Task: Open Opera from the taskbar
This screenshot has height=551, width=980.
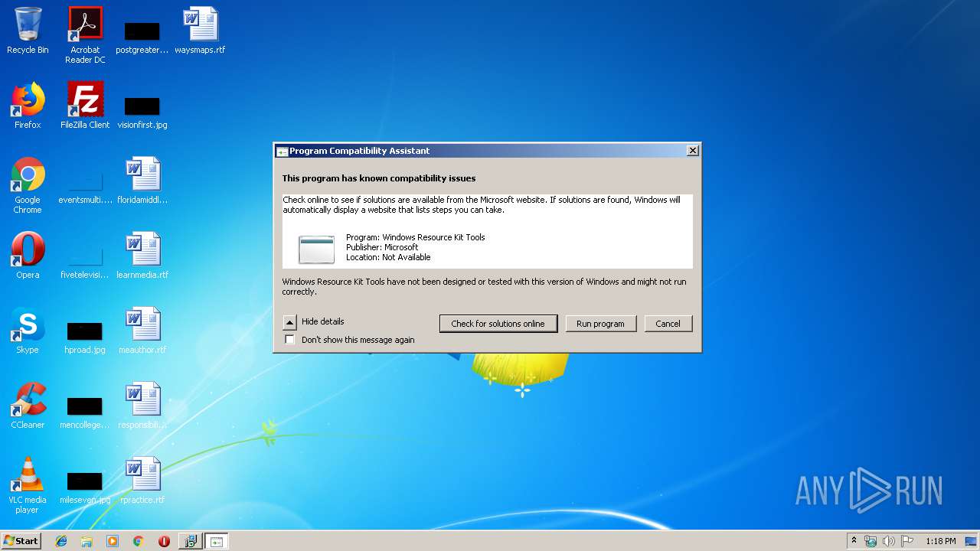Action: 164,541
